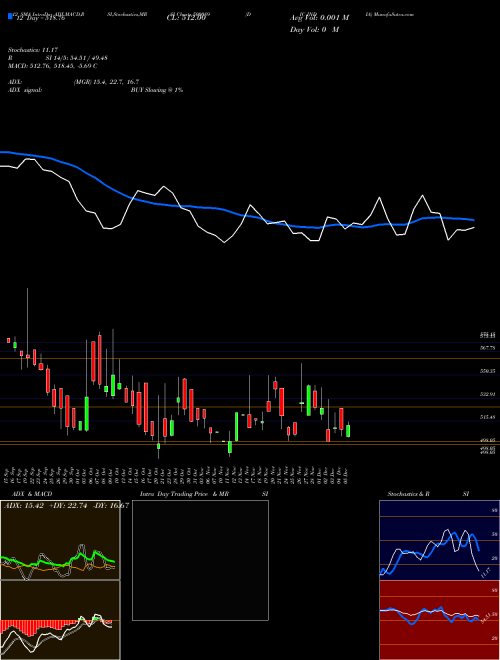The width and height of the screenshot is (500, 660).
Task: Click the ADX & MACD panel title
Action: click(x=32, y=494)
